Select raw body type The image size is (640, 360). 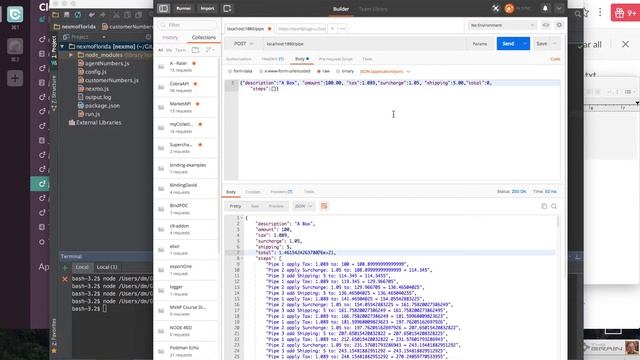323,71
